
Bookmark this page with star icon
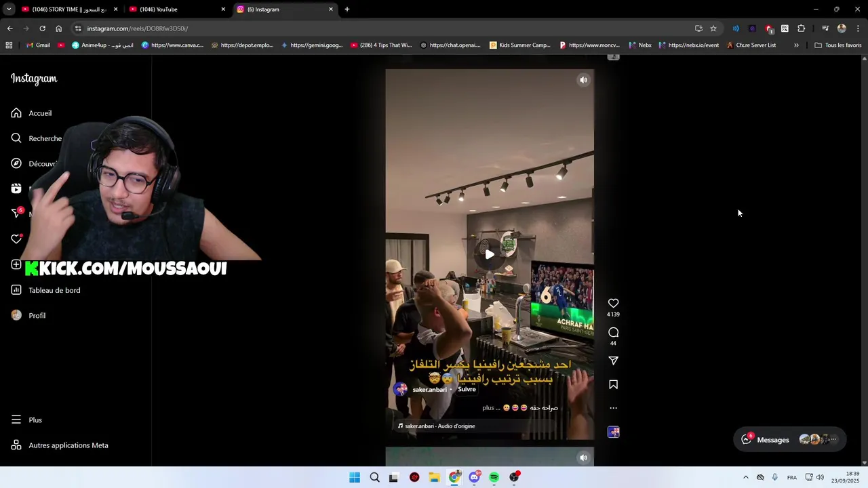click(713, 28)
